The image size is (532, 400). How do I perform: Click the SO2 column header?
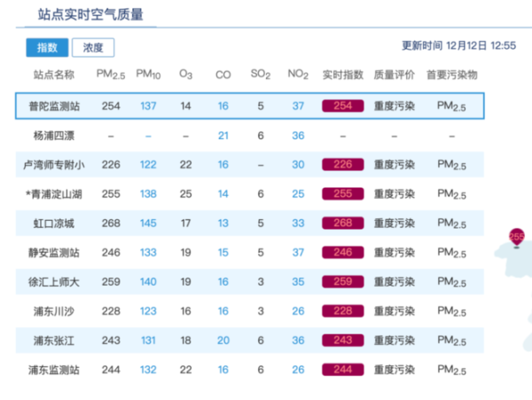pos(260,75)
